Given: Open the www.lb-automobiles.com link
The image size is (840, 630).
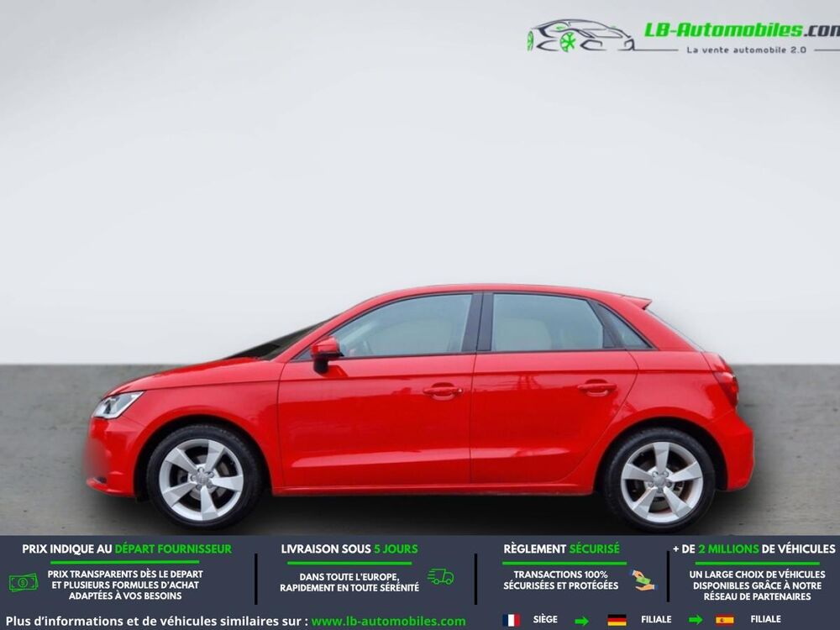Looking at the screenshot, I should [388, 622].
